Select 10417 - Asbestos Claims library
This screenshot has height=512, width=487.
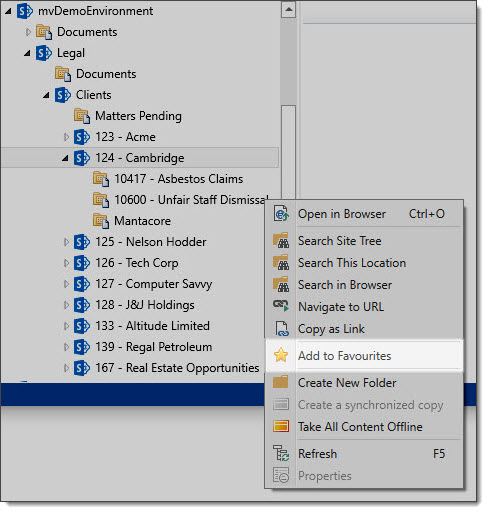pos(179,179)
